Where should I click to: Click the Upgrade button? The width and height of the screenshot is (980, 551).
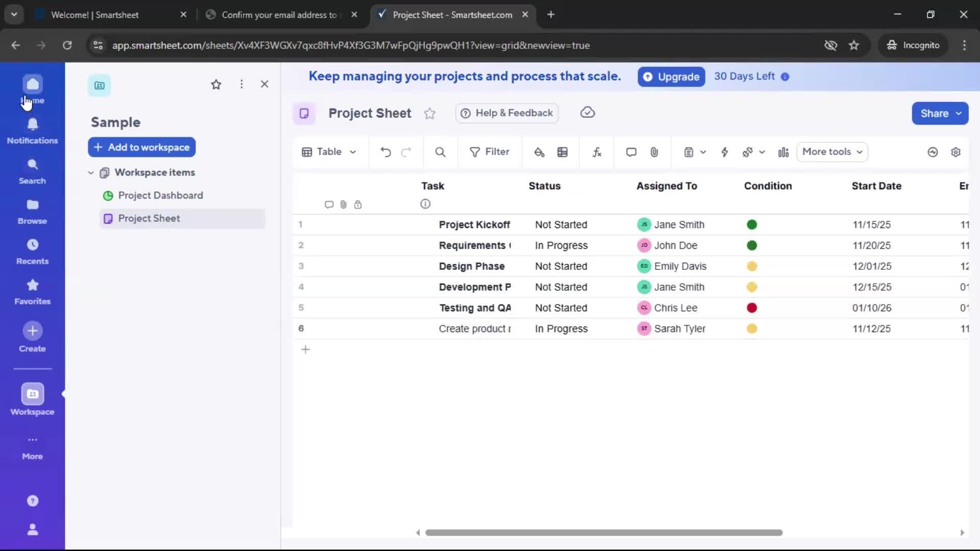point(671,77)
